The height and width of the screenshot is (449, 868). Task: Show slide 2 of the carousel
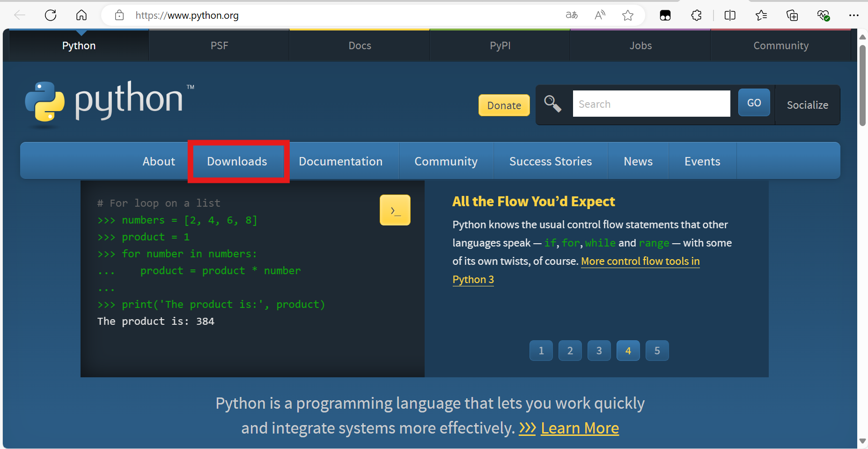tap(570, 351)
